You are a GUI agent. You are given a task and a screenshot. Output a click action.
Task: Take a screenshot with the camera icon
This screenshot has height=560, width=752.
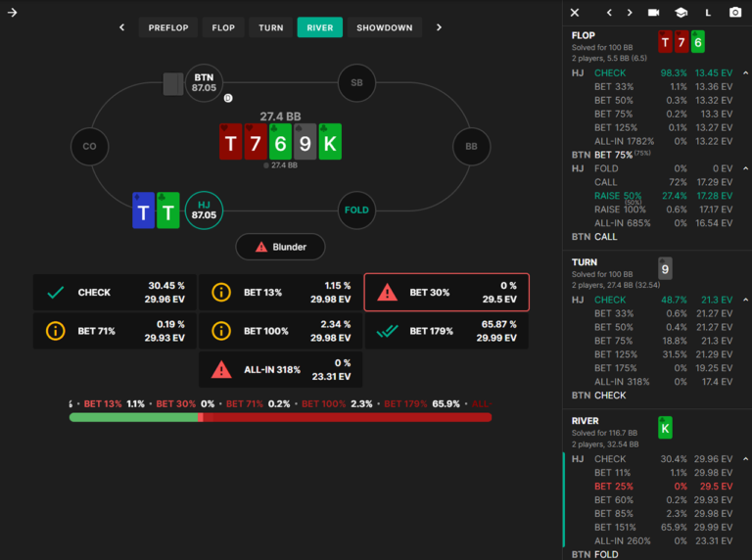[x=735, y=13]
